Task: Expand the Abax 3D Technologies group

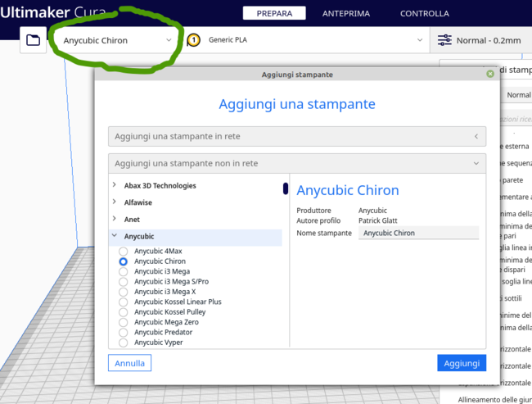Action: click(x=114, y=185)
